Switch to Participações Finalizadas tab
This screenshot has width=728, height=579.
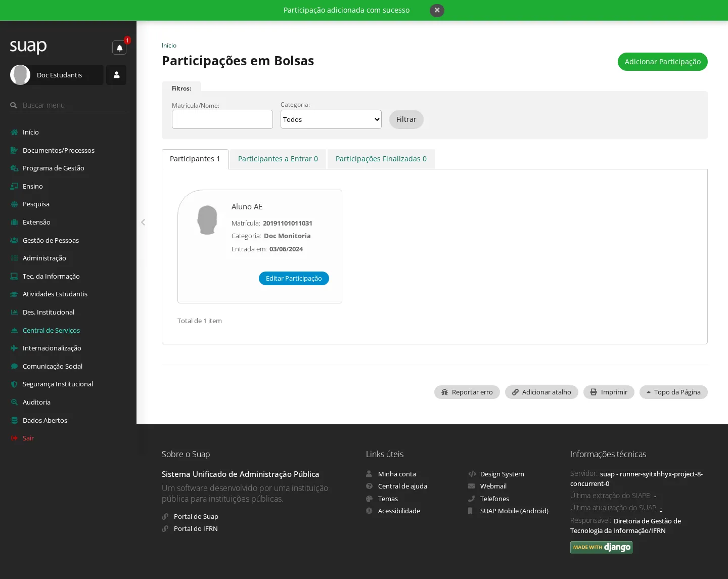click(x=381, y=159)
